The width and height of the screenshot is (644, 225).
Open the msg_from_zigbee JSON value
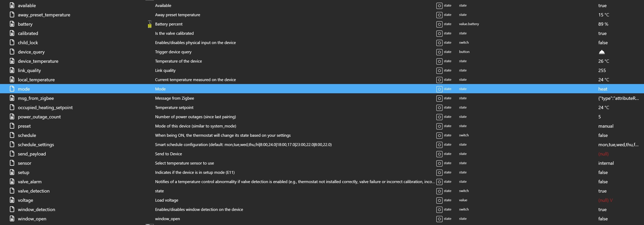click(618, 98)
